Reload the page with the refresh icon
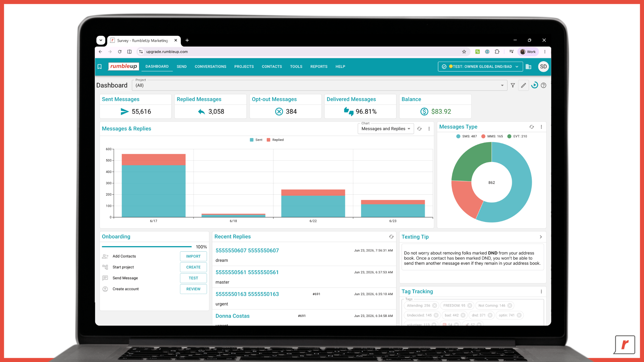 120,52
